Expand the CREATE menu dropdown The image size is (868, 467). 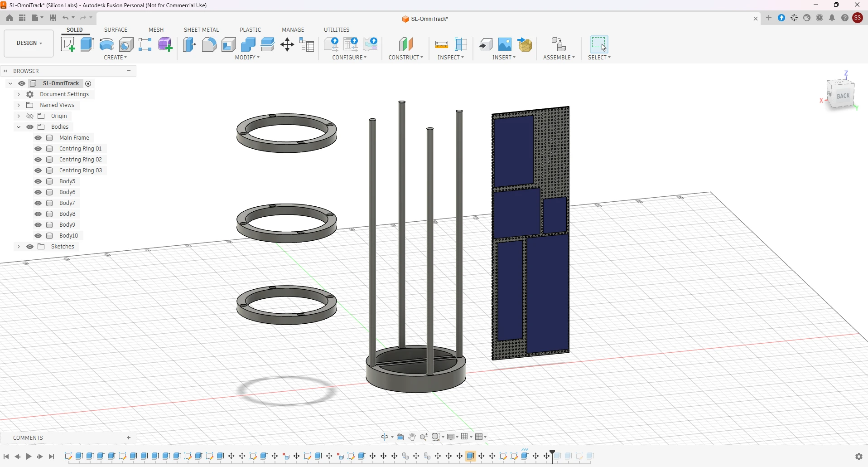click(x=116, y=58)
